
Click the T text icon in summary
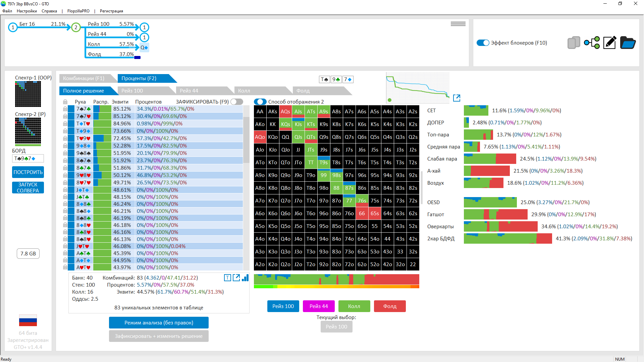(x=227, y=278)
